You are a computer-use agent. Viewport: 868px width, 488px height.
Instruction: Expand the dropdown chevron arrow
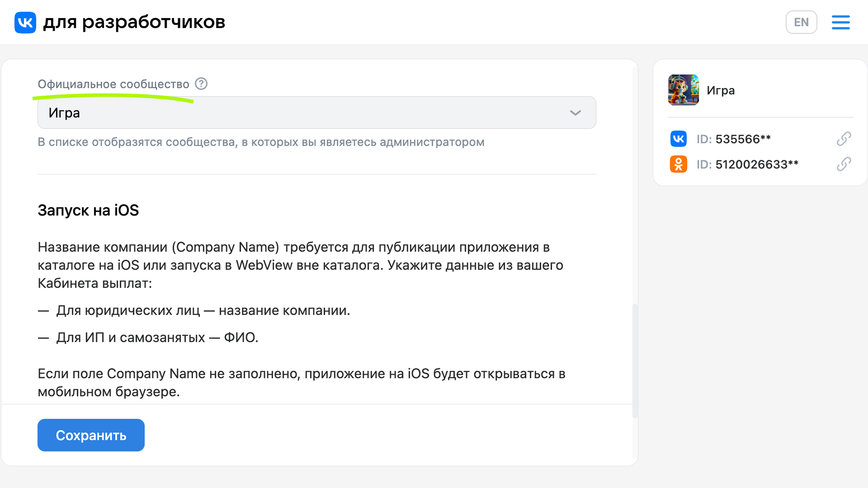click(x=575, y=113)
